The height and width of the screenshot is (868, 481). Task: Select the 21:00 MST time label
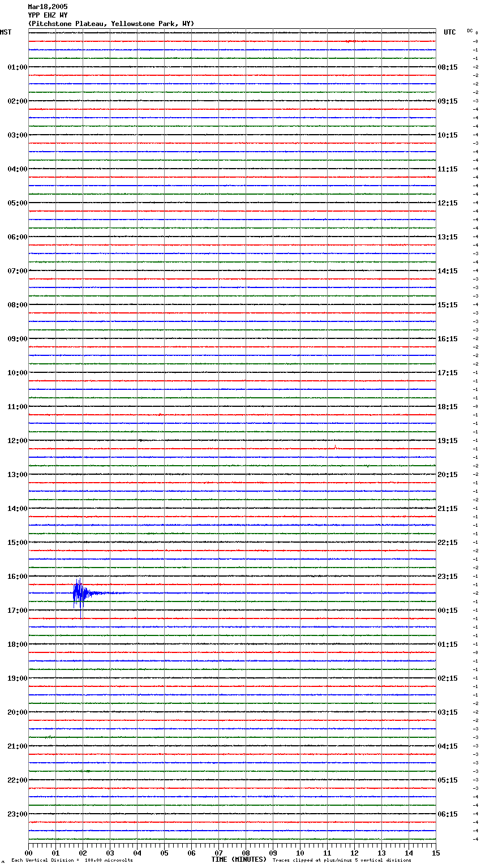point(18,746)
